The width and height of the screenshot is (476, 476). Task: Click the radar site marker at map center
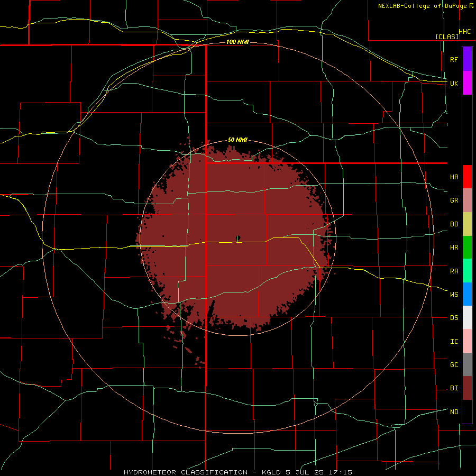[x=238, y=237]
